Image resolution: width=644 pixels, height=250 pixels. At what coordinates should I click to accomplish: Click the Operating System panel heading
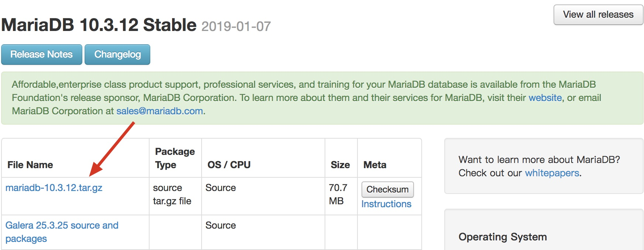(503, 237)
